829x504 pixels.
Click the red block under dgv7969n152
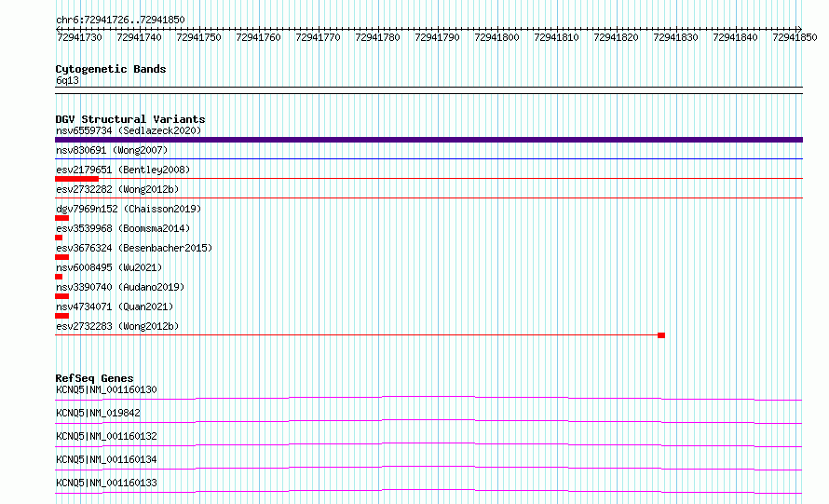pyautogui.click(x=61, y=218)
